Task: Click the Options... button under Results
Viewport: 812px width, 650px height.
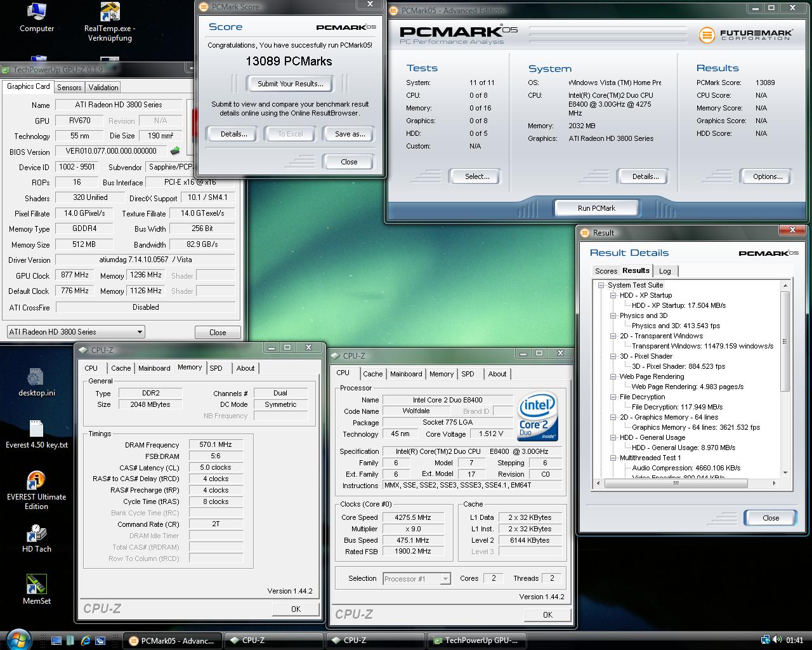Action: pyautogui.click(x=768, y=176)
